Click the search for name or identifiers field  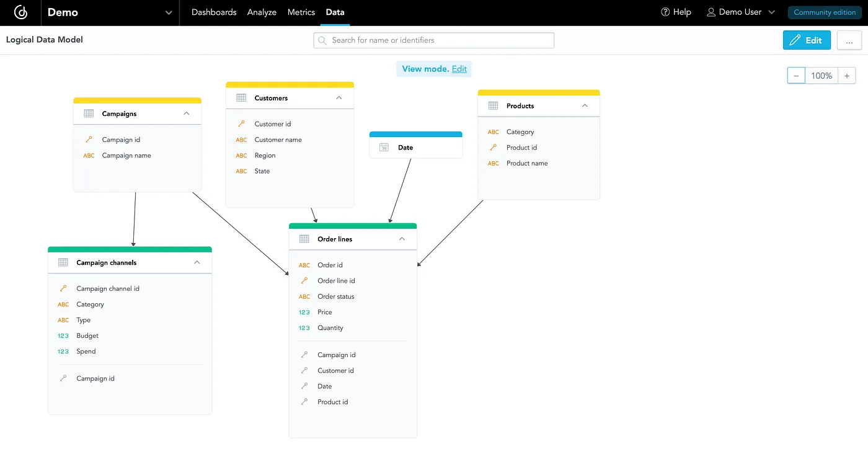(433, 40)
